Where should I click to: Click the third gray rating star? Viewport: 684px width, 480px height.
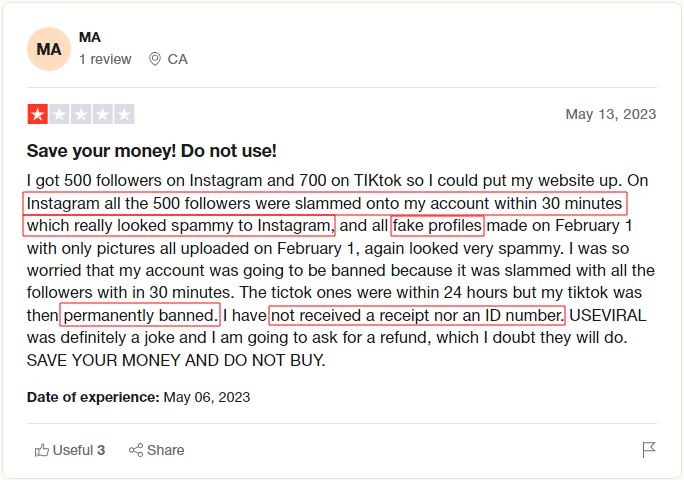81,114
